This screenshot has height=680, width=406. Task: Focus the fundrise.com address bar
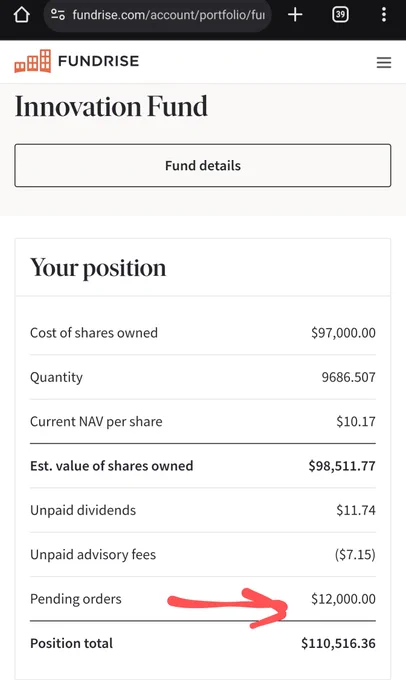157,15
